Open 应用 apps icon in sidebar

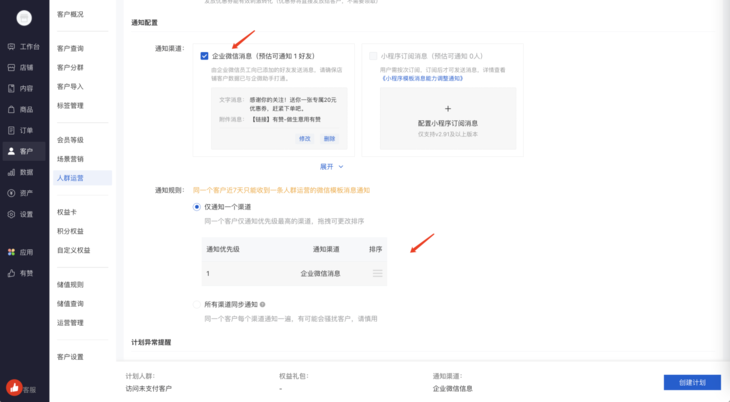pos(24,252)
